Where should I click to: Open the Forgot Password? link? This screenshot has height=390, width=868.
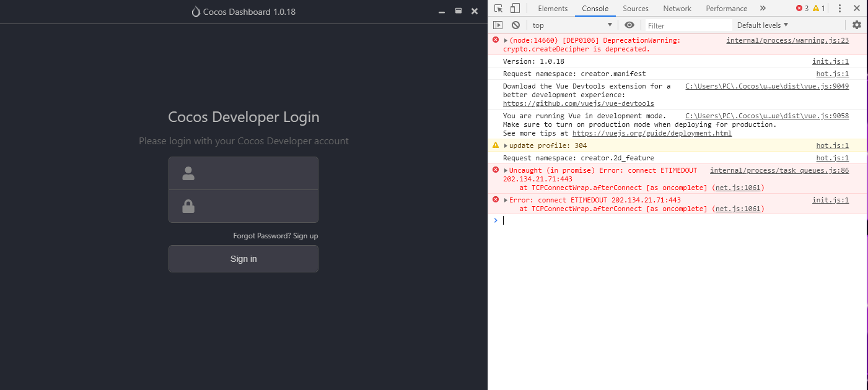[261, 236]
